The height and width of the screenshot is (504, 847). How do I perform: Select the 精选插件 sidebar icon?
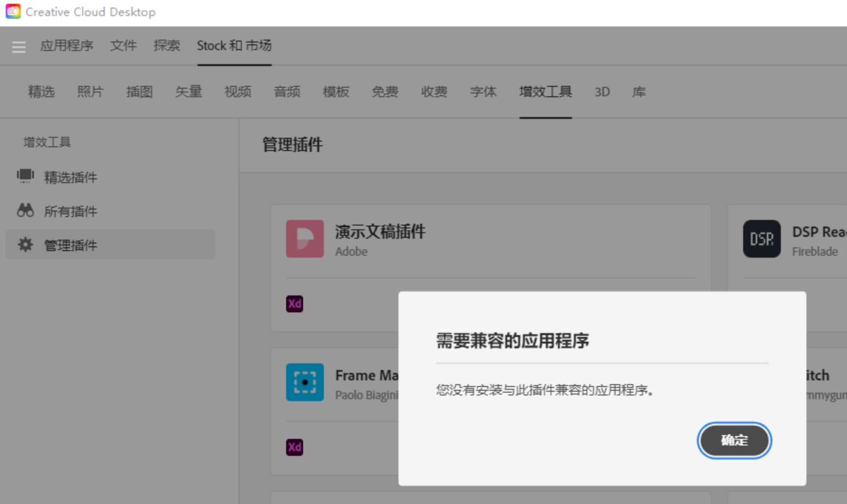coord(25,177)
